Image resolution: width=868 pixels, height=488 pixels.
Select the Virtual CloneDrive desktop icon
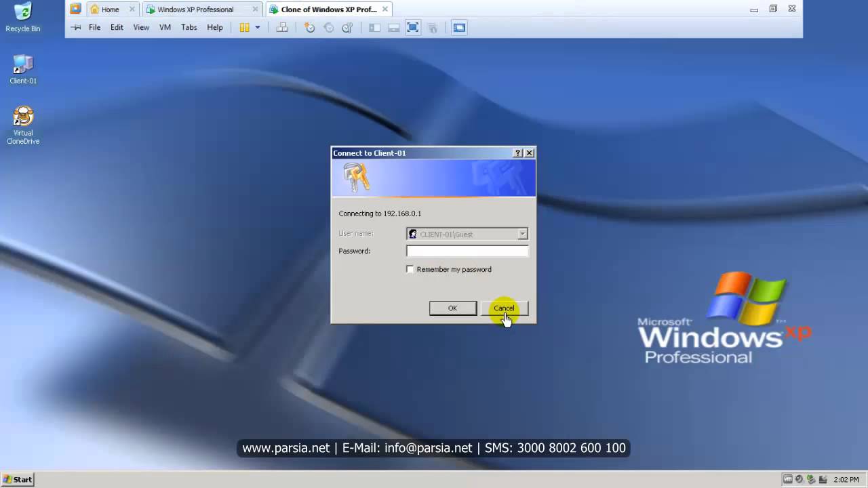(x=23, y=125)
